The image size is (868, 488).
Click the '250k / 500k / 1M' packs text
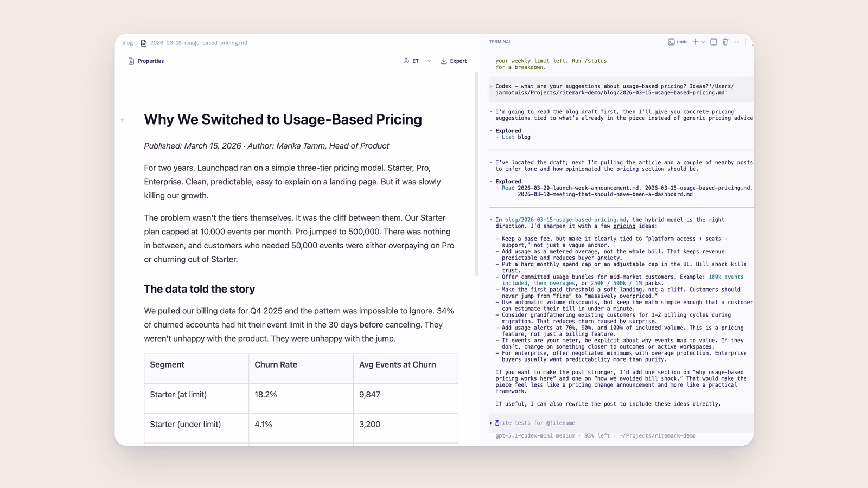click(616, 283)
